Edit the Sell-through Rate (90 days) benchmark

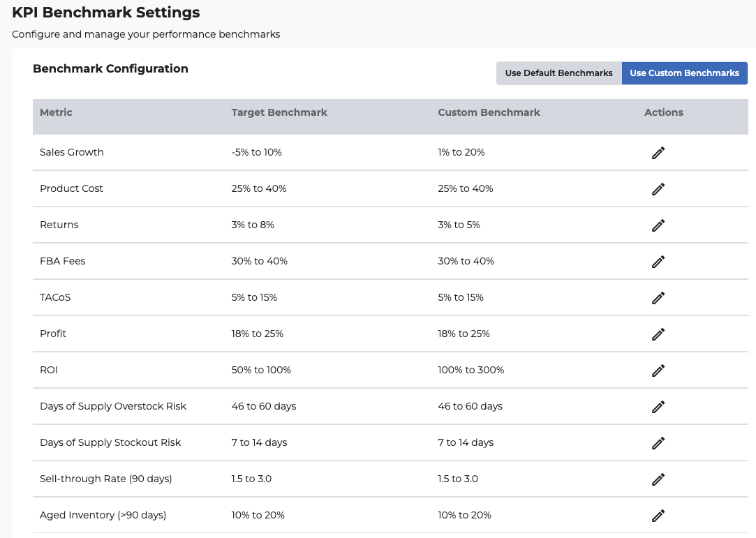[658, 479]
